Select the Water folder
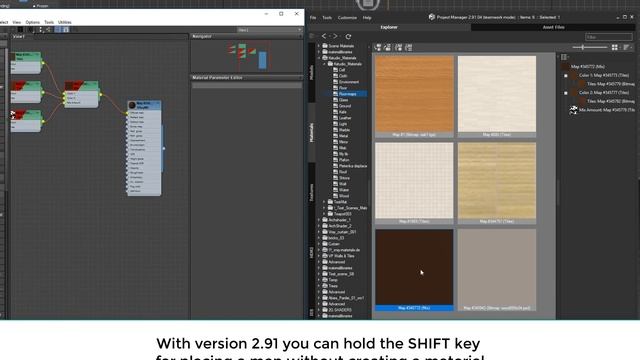The image size is (640, 360). click(x=344, y=190)
